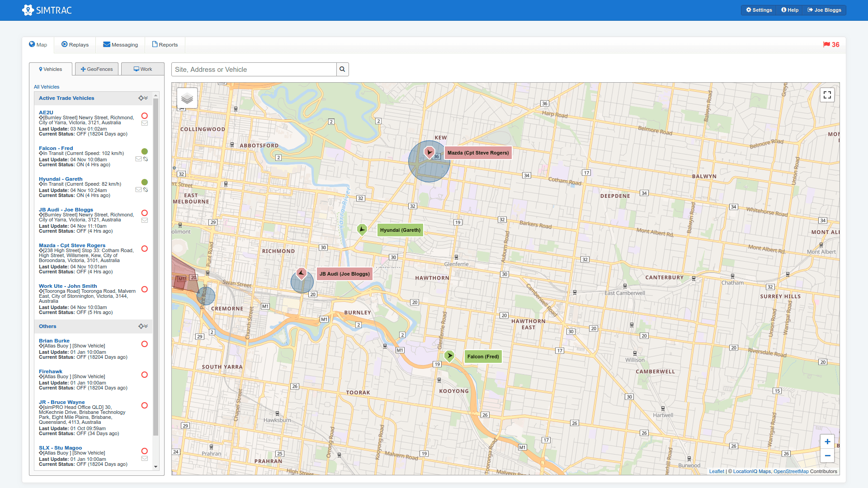Toggle Falcon - Fred green status circle
Image resolution: width=868 pixels, height=488 pixels.
click(145, 151)
